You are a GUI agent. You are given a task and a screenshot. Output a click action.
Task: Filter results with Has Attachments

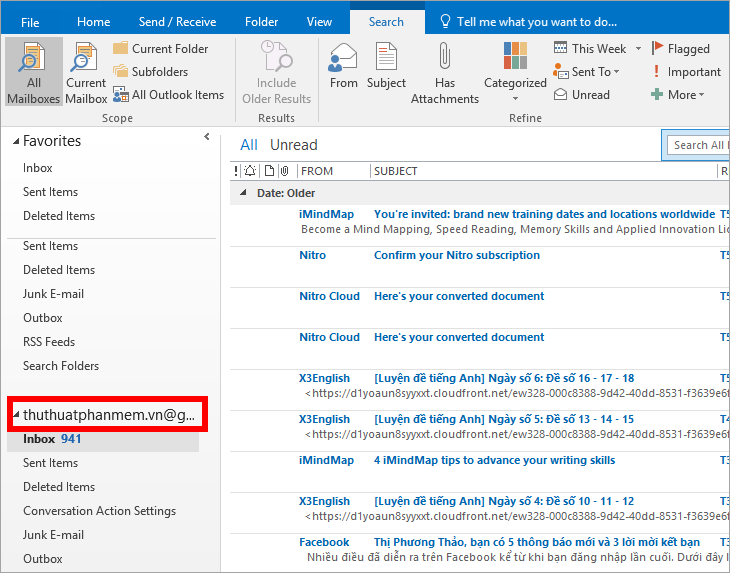click(445, 72)
